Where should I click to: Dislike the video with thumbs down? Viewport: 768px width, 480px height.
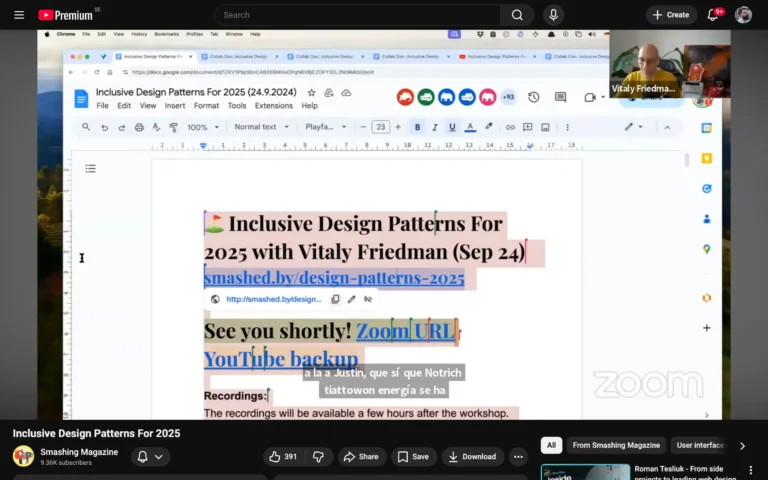pyautogui.click(x=318, y=456)
